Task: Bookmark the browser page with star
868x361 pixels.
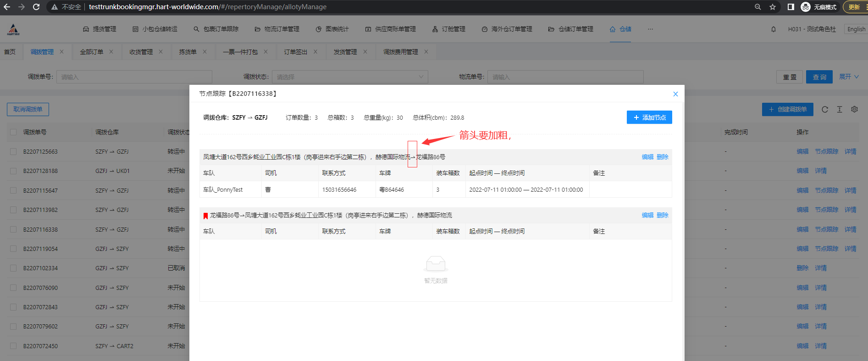Action: pyautogui.click(x=773, y=7)
